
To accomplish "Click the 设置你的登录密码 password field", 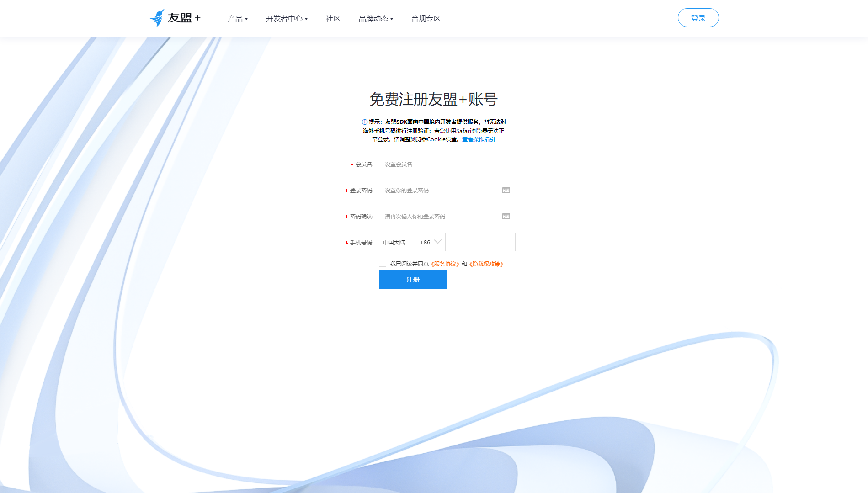I will pyautogui.click(x=439, y=190).
